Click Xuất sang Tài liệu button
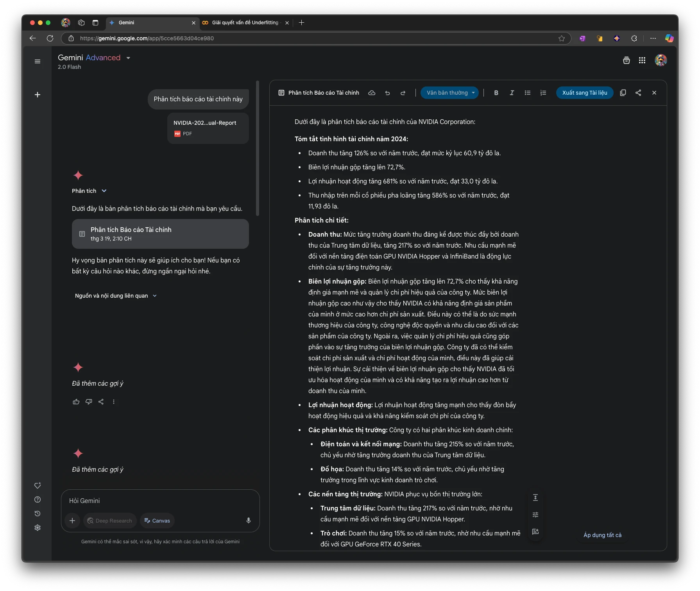This screenshot has height=591, width=700. click(x=585, y=93)
